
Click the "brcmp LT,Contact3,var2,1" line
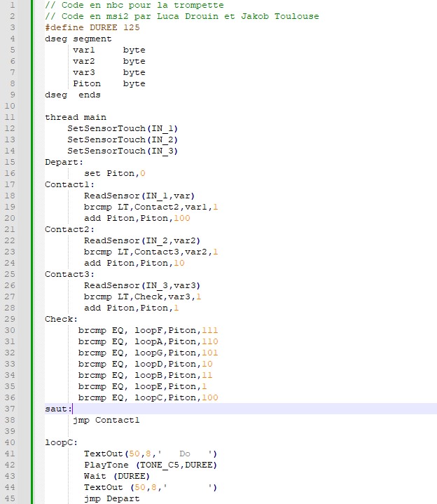(151, 252)
